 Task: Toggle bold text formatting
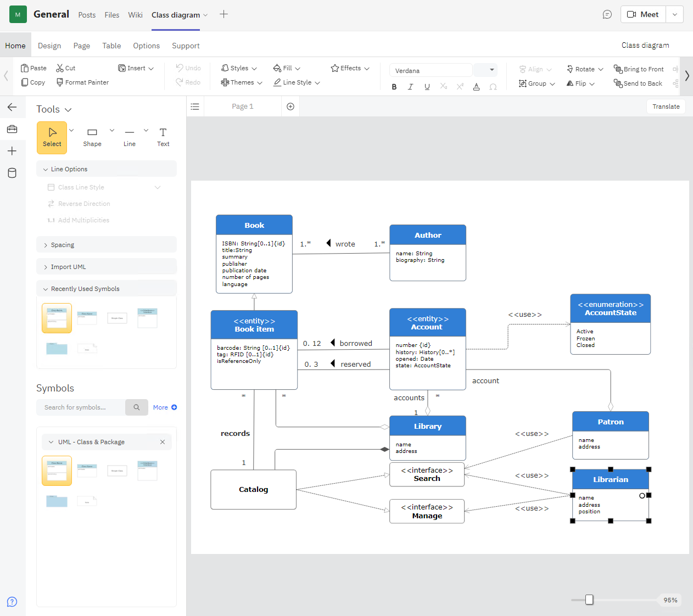pyautogui.click(x=394, y=87)
